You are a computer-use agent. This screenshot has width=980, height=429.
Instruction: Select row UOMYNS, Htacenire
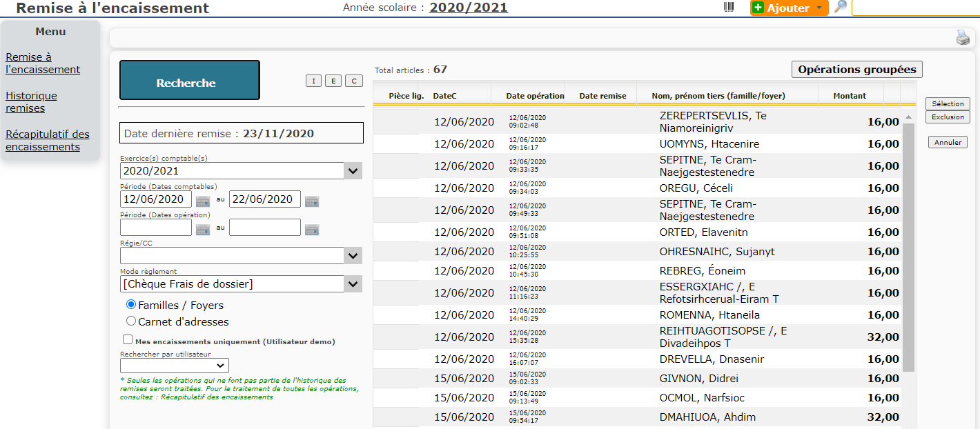[x=637, y=143]
